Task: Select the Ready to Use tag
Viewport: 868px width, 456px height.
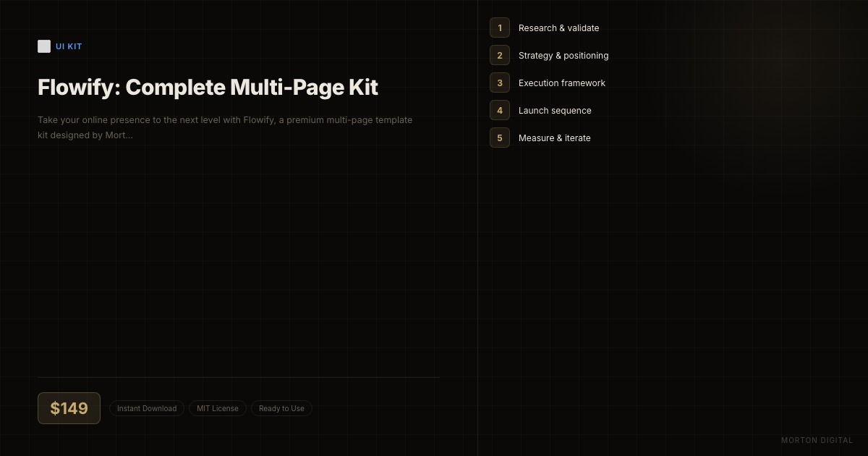Action: (x=281, y=408)
